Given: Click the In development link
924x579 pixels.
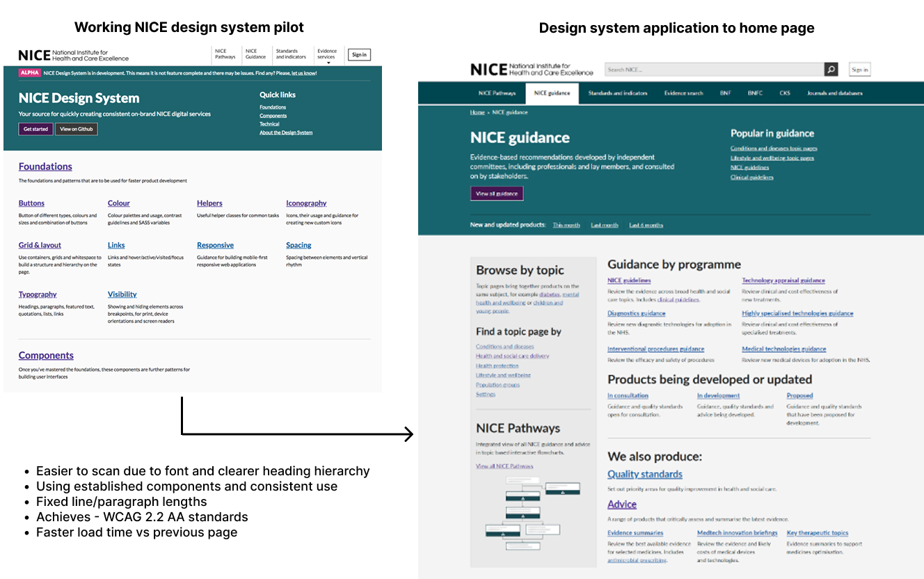Looking at the screenshot, I should click(718, 395).
